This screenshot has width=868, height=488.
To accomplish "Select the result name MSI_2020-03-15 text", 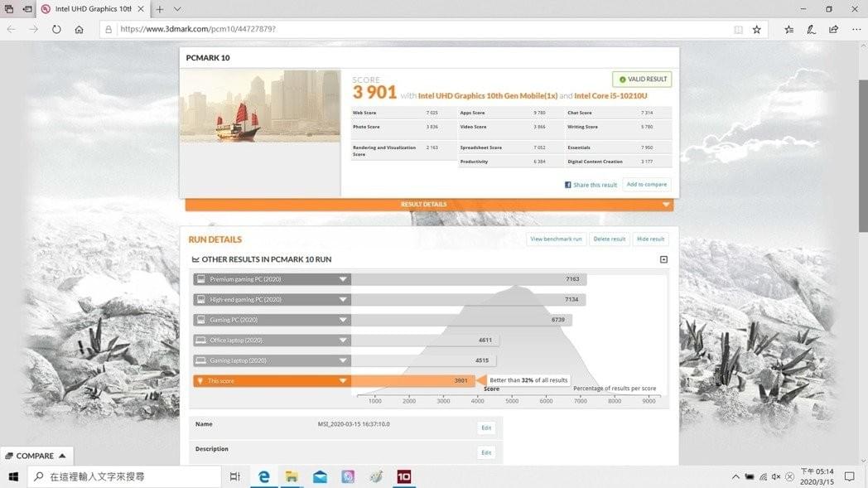I will pos(354,424).
